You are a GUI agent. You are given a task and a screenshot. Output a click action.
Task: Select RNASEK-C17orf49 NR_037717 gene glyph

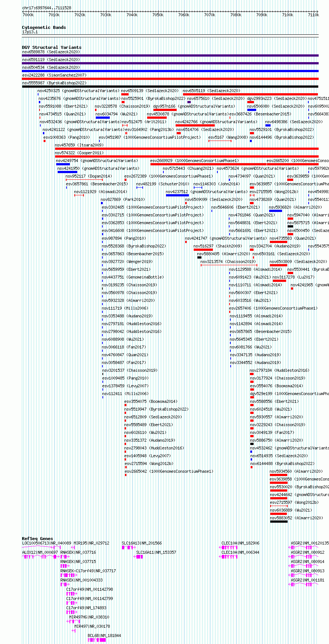pos(69,575)
